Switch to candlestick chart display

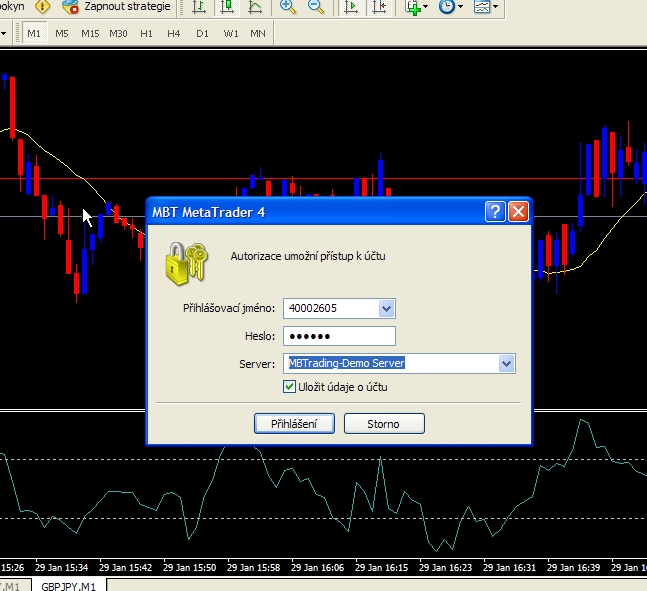coord(227,7)
